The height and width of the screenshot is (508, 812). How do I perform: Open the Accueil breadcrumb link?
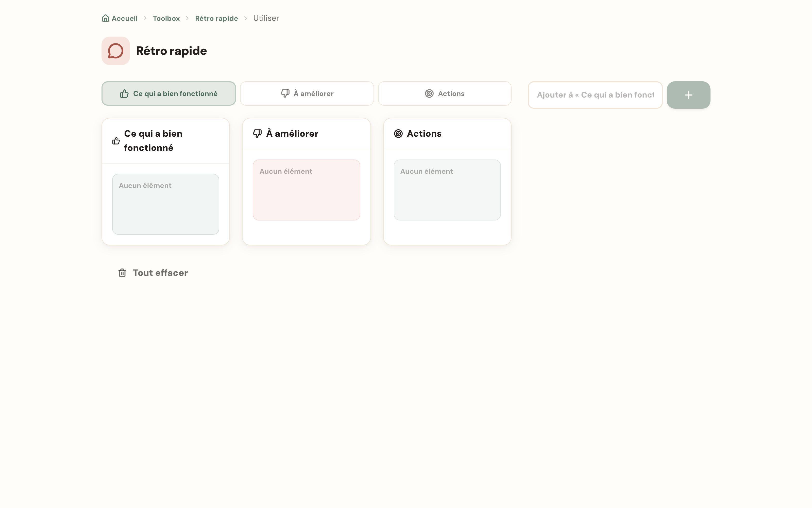(x=120, y=18)
